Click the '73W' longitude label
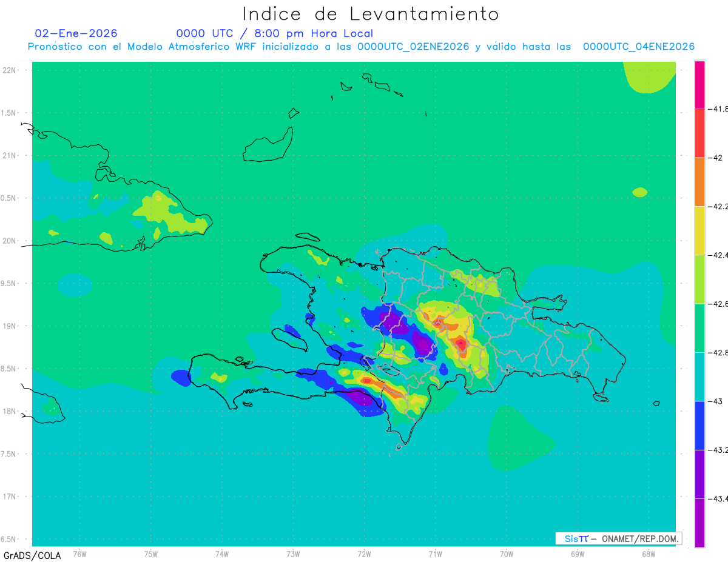728x562 pixels. [293, 554]
